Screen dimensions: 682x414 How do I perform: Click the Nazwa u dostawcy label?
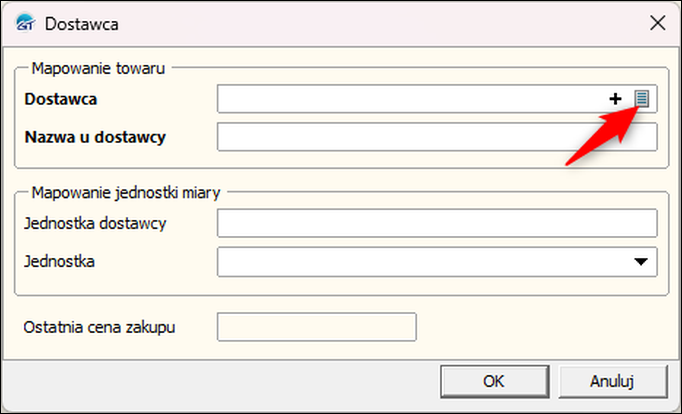94,137
